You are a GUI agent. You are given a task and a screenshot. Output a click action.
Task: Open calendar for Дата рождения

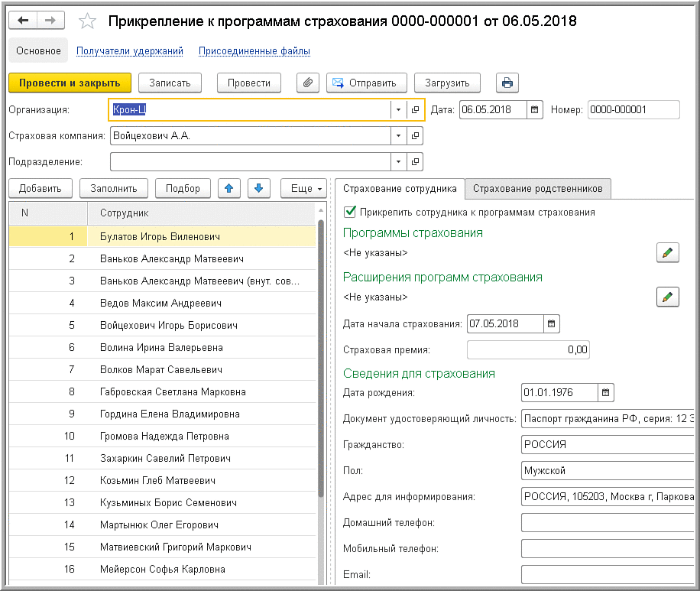tap(605, 392)
